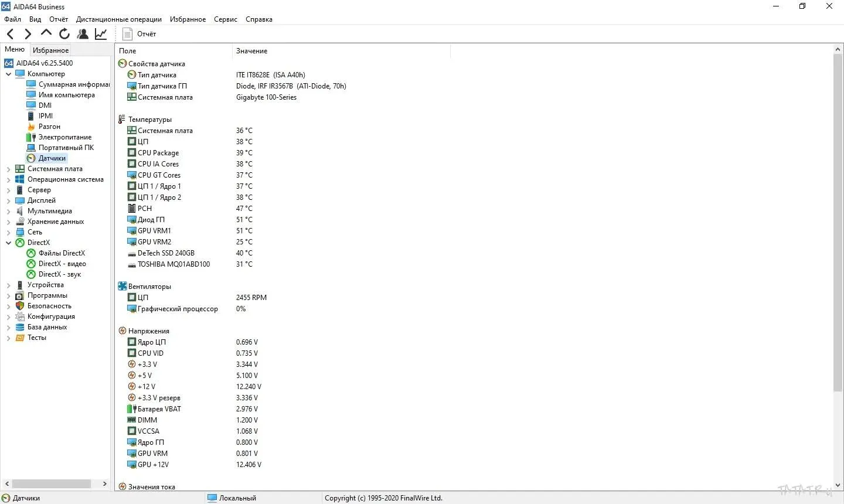Image resolution: width=844 pixels, height=504 pixels.
Task: Click the Тесты tree icon
Action: tap(20, 338)
